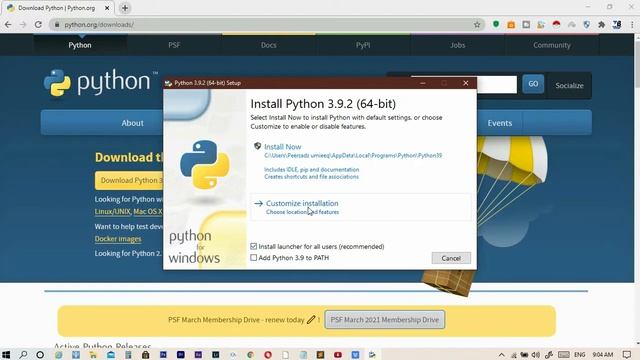Image resolution: width=640 pixels, height=360 pixels.
Task: Click the Customize installation arrow icon
Action: 258,203
